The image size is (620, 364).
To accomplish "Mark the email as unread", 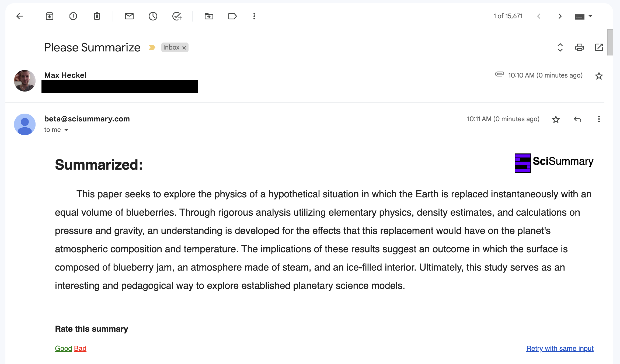I will [129, 16].
